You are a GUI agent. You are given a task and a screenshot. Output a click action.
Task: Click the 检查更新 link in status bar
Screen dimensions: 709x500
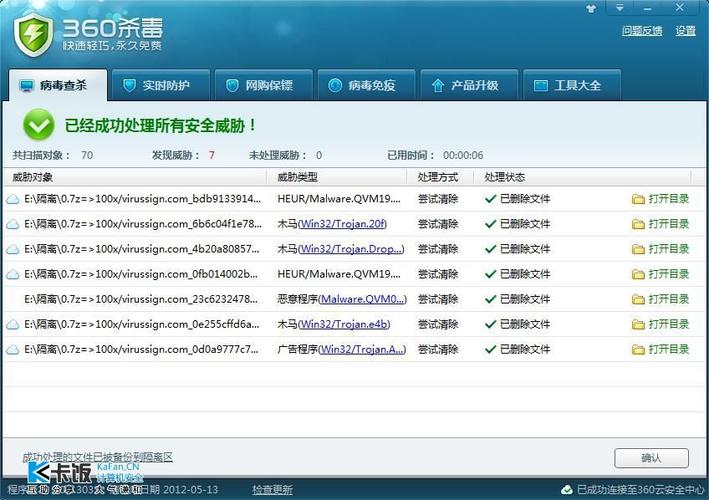[272, 490]
